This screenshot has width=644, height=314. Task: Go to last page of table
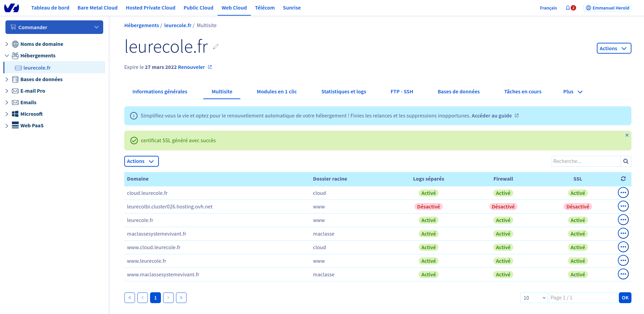click(x=181, y=298)
